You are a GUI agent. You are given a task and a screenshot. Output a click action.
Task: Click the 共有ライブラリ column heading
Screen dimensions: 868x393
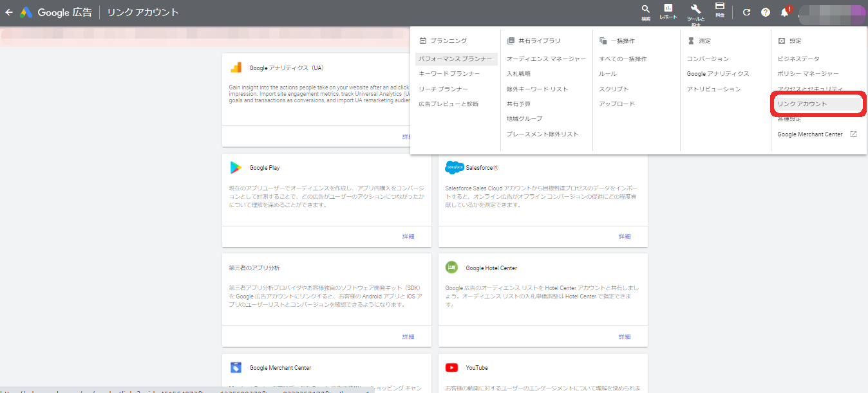tap(540, 41)
